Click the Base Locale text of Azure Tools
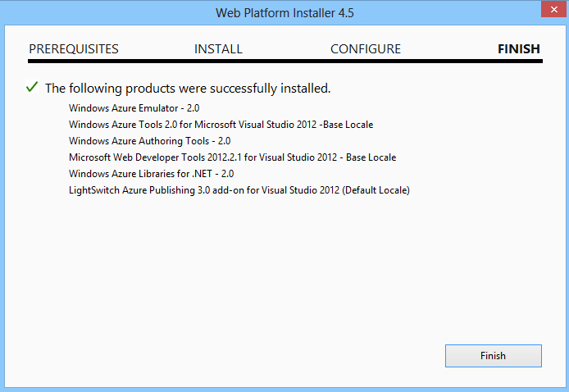The height and width of the screenshot is (392, 569). 348,125
